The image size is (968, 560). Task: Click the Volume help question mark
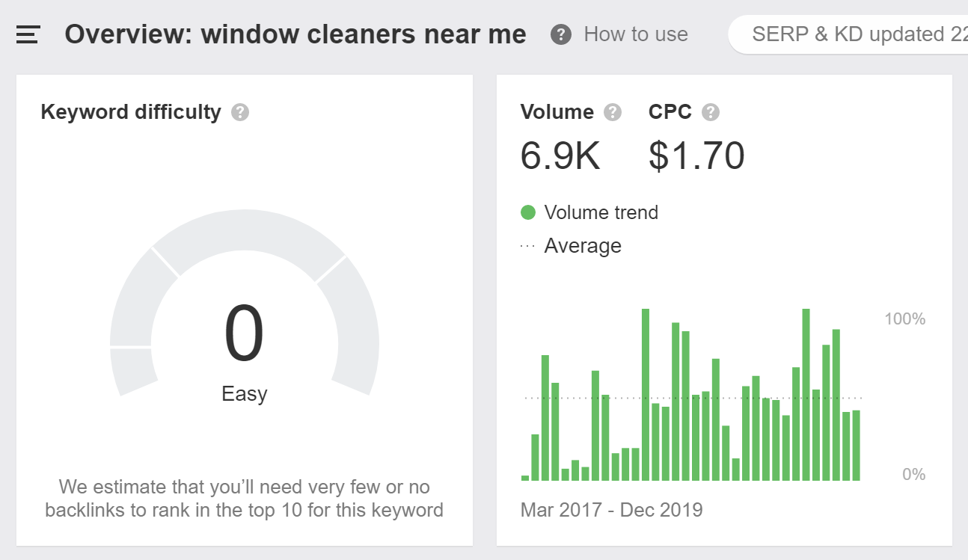613,112
